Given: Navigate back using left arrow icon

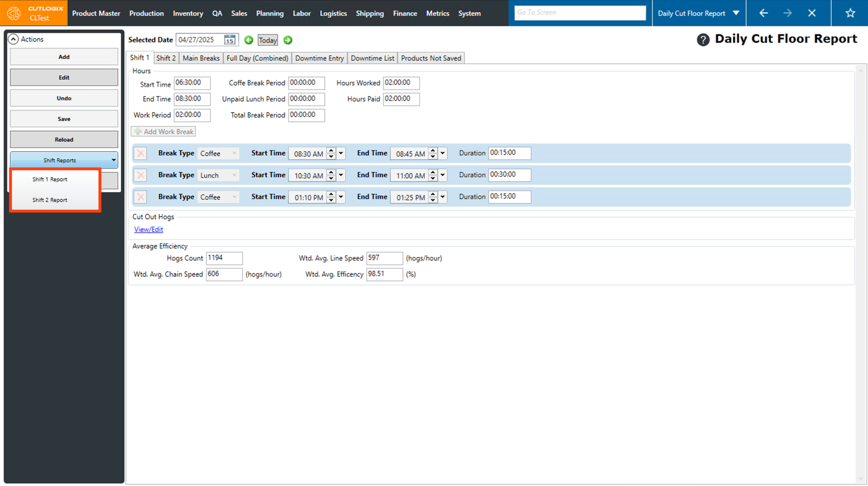Looking at the screenshot, I should coord(763,13).
